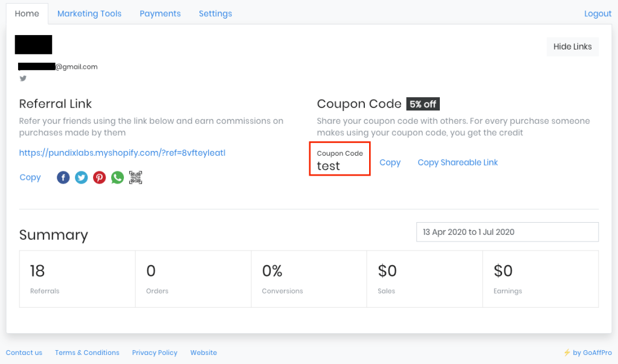618x364 pixels.
Task: Share referral link on Twitter
Action: (x=82, y=177)
